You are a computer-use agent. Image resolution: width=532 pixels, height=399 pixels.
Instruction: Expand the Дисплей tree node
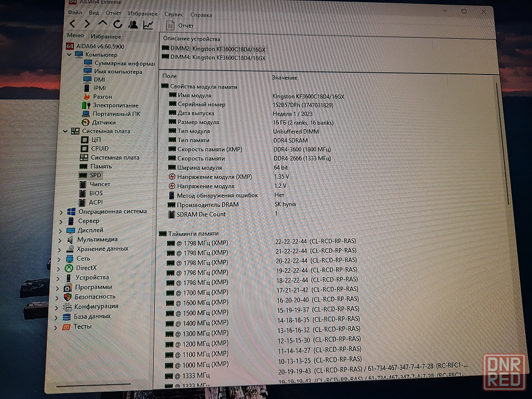pyautogui.click(x=61, y=231)
